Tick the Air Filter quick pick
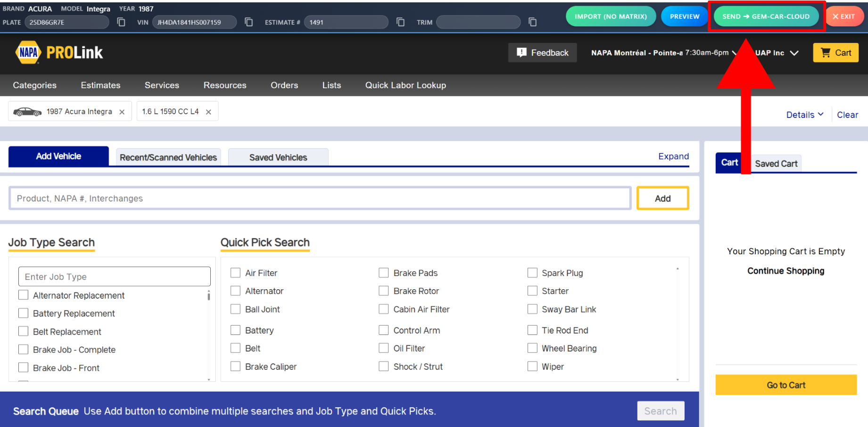Viewport: 868px width, 427px height. point(235,273)
